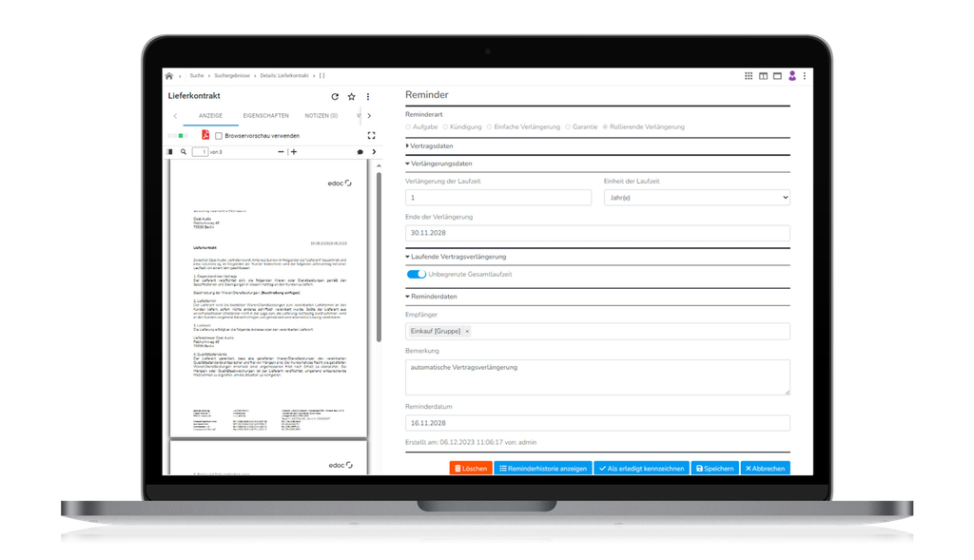This screenshot has width=974, height=560.
Task: Open fullscreen preview icon
Action: click(x=372, y=135)
